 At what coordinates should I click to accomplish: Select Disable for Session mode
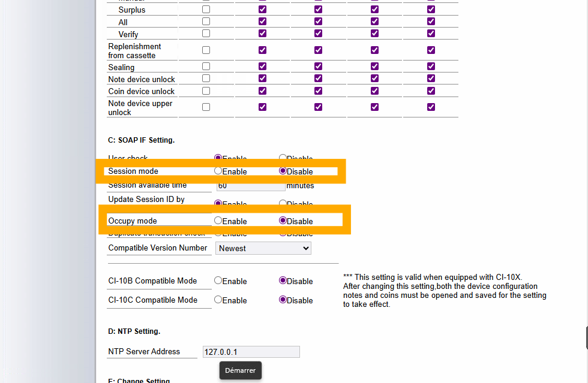tap(283, 171)
